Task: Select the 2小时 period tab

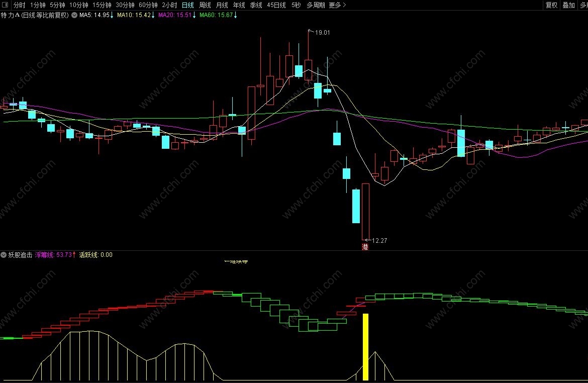Action: 169,5
